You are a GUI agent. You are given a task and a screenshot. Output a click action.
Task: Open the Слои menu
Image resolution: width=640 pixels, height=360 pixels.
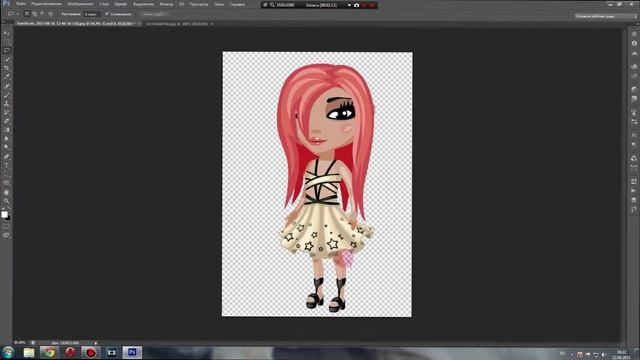104,4
